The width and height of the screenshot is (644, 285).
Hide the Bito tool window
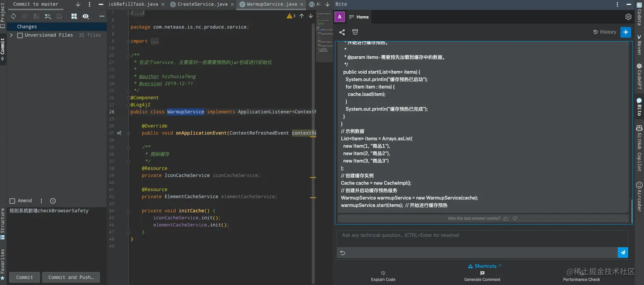tap(629, 4)
